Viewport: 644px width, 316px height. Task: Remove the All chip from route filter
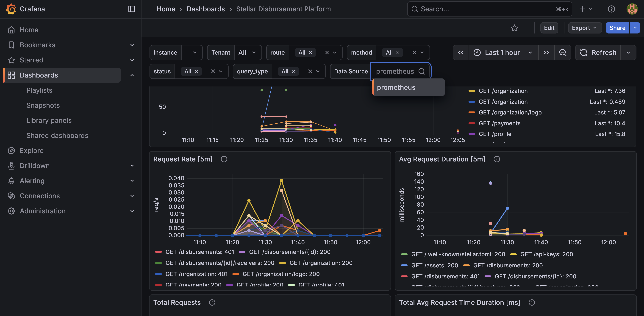coord(311,53)
